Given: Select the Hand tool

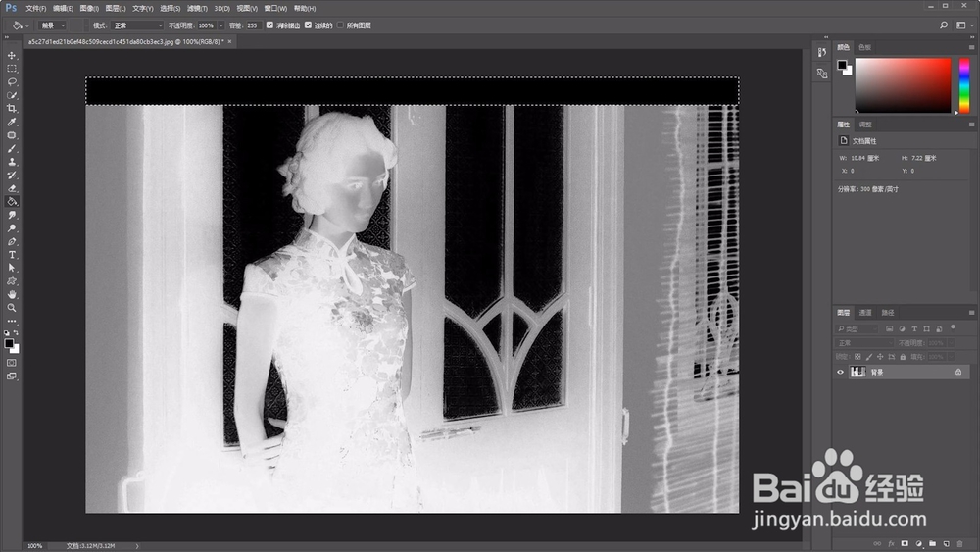Looking at the screenshot, I should coord(12,294).
